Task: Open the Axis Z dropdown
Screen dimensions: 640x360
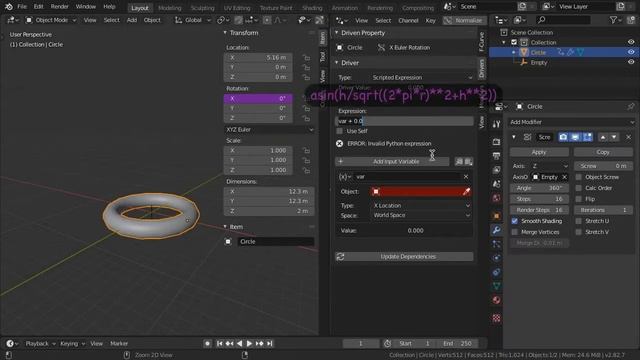Action: point(549,166)
